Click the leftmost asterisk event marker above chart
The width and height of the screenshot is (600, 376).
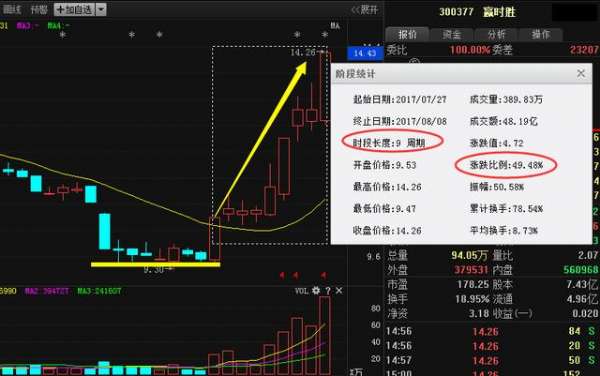[x=63, y=35]
